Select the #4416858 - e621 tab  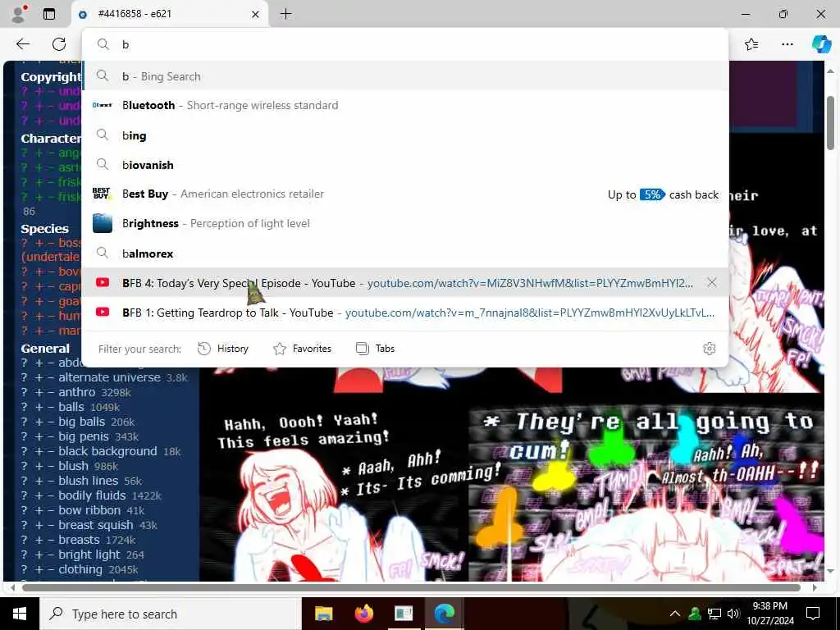(x=169, y=14)
